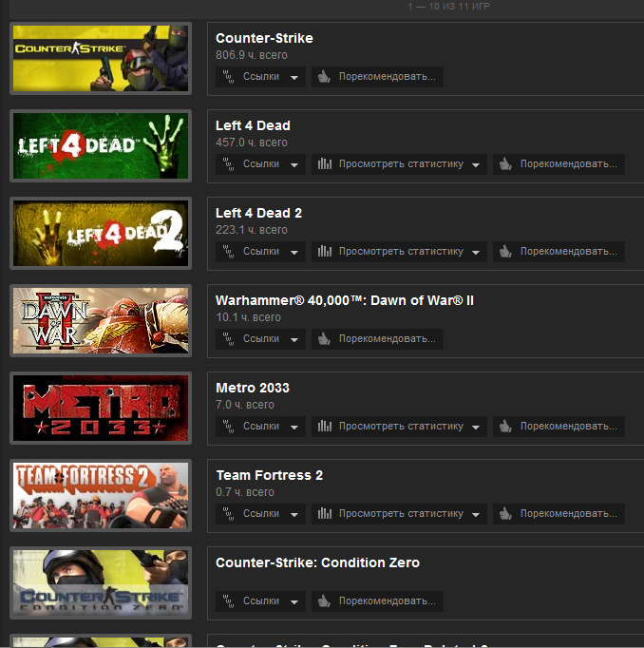
Task: Expand the Ссылки dropdown arrow for Dawn of War II
Action: (x=294, y=340)
